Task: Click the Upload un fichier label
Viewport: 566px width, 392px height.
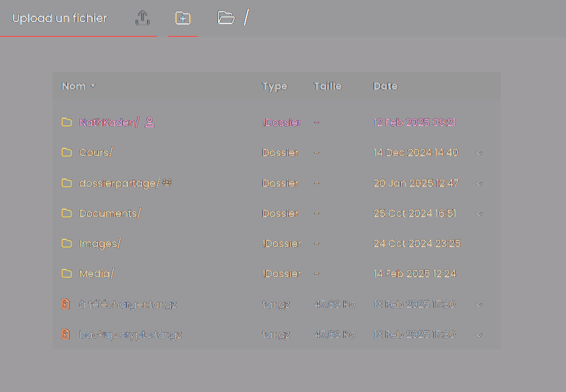Action: pyautogui.click(x=60, y=18)
